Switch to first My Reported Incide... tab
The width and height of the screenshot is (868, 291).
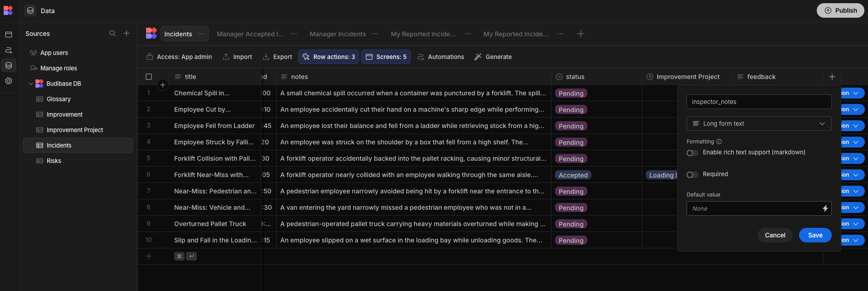[x=423, y=34]
